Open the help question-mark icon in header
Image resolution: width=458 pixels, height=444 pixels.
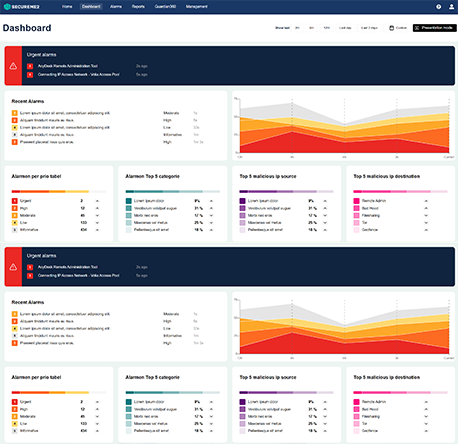(439, 7)
